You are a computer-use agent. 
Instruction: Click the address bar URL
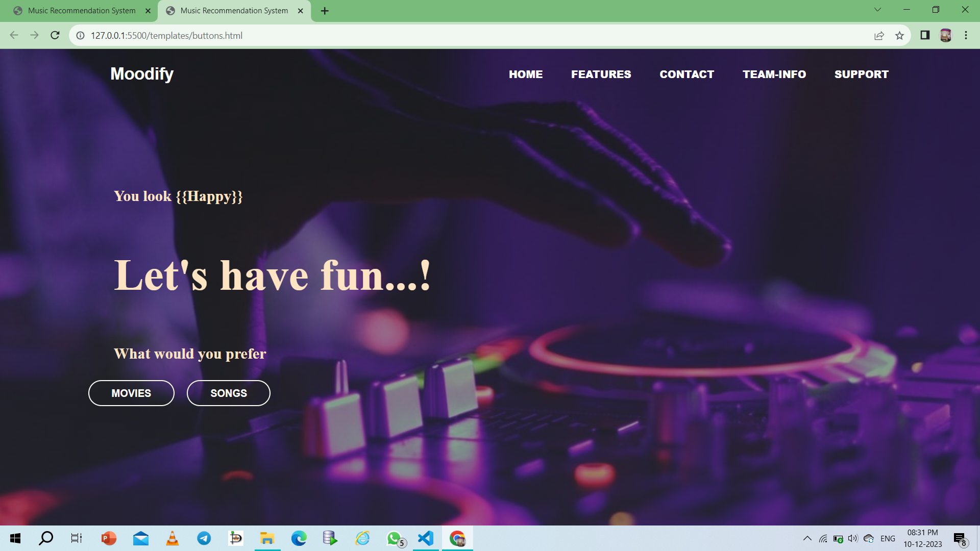[x=166, y=36]
